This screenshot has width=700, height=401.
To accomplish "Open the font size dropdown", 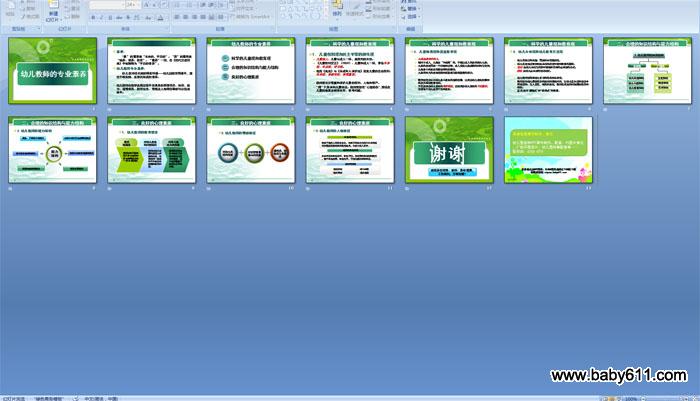I will click(x=138, y=5).
